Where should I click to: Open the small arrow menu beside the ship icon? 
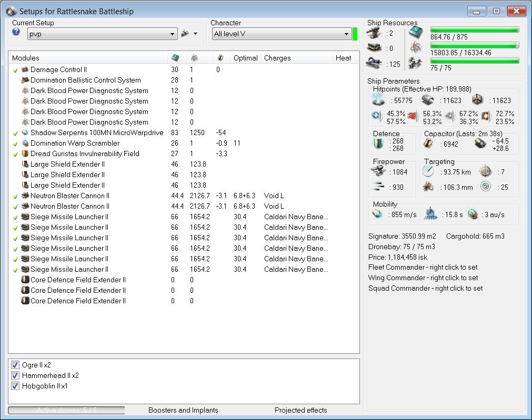click(195, 34)
